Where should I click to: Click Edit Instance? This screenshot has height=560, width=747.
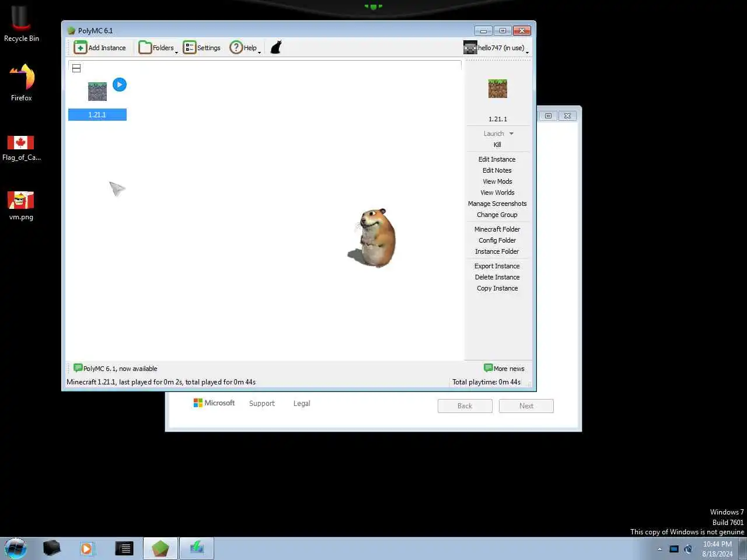click(x=497, y=159)
